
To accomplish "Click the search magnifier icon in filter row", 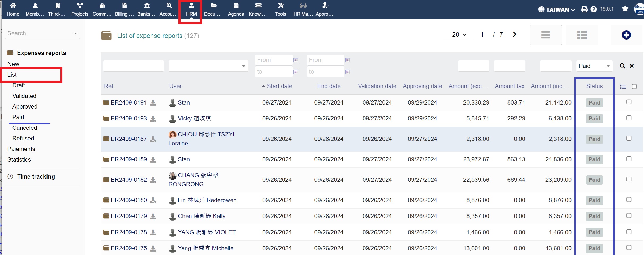I will pyautogui.click(x=622, y=66).
